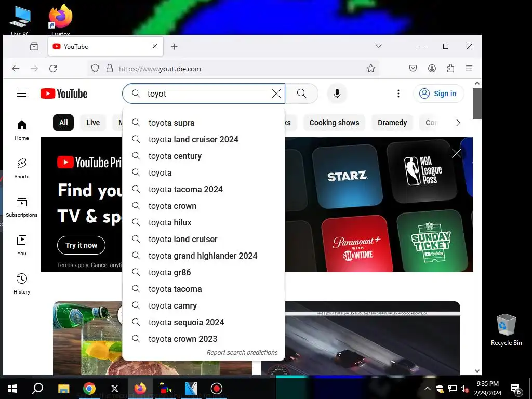Choose the toyota land cruiser 2024 suggestion
This screenshot has width=532, height=399.
pos(204,139)
